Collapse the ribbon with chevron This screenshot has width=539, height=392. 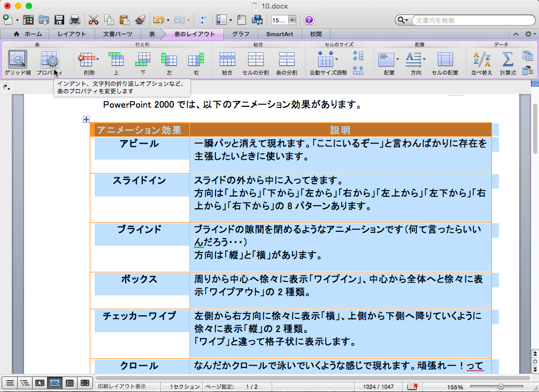point(516,34)
